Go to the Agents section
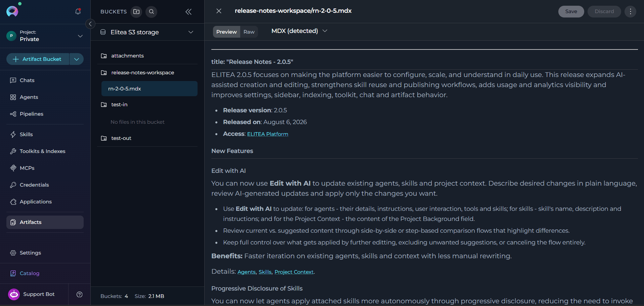 tap(45, 97)
